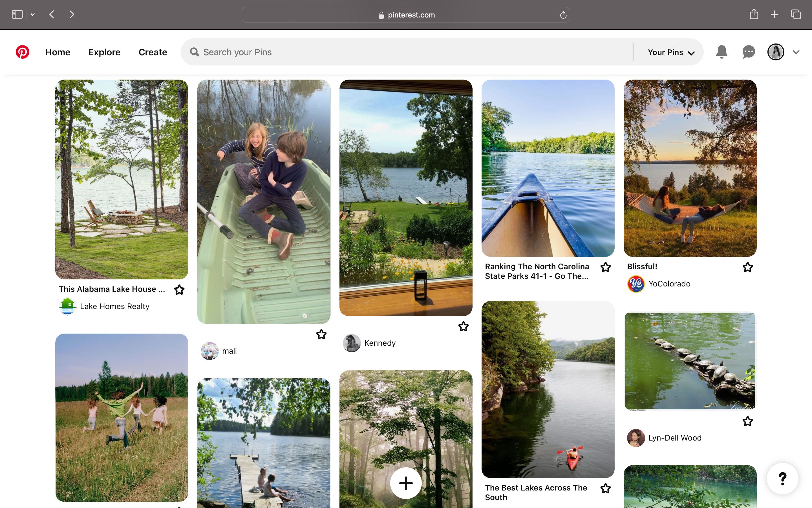
Task: Open Ranking The North Carolina State Parks title
Action: click(537, 271)
